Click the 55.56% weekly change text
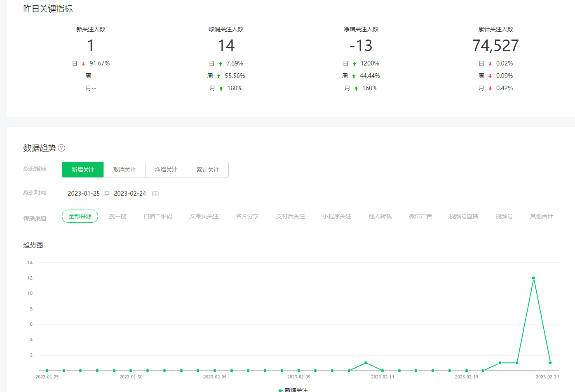This screenshot has height=392, width=575. (235, 76)
